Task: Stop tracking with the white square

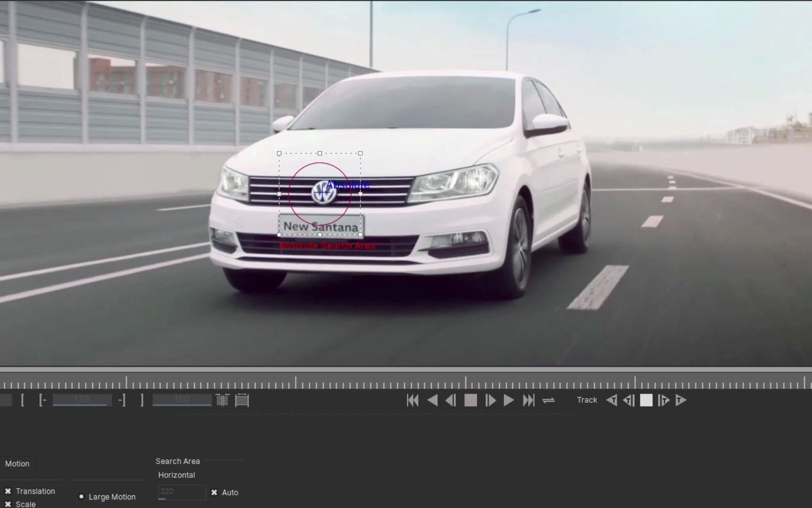Action: [x=646, y=400]
